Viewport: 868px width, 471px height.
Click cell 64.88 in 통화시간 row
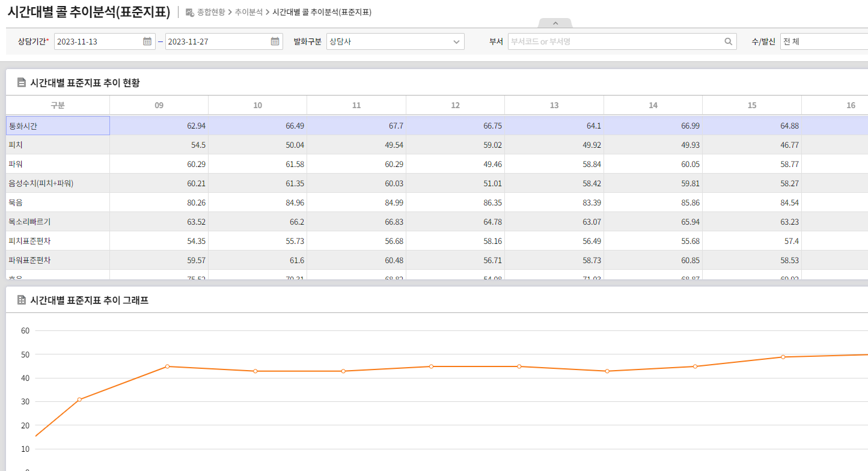click(x=752, y=126)
